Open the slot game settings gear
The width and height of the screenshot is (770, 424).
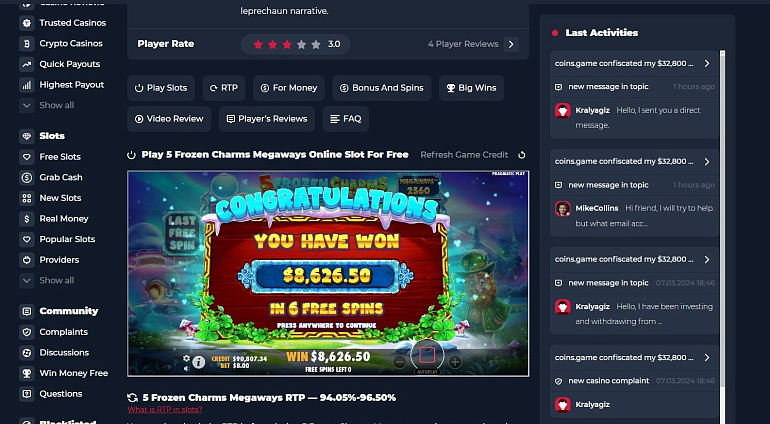[x=187, y=358]
